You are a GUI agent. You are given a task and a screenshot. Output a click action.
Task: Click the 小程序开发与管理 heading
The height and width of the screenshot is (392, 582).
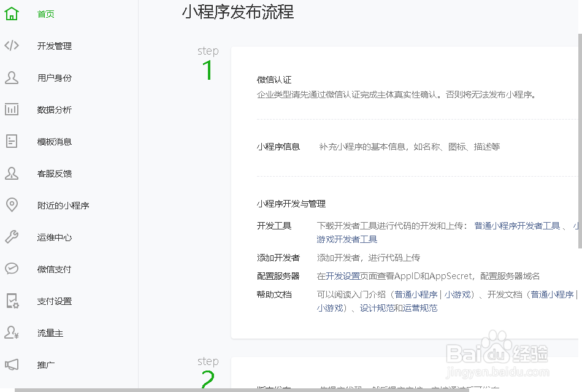(x=291, y=204)
